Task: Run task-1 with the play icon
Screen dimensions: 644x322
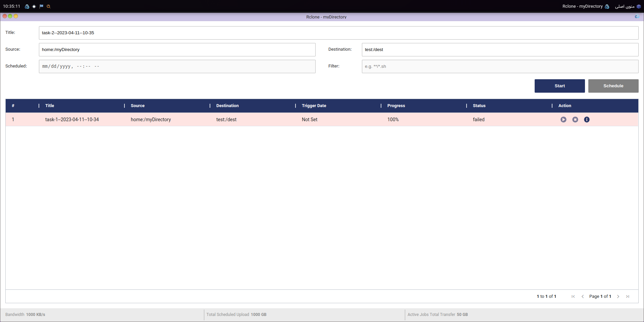Action: tap(563, 120)
